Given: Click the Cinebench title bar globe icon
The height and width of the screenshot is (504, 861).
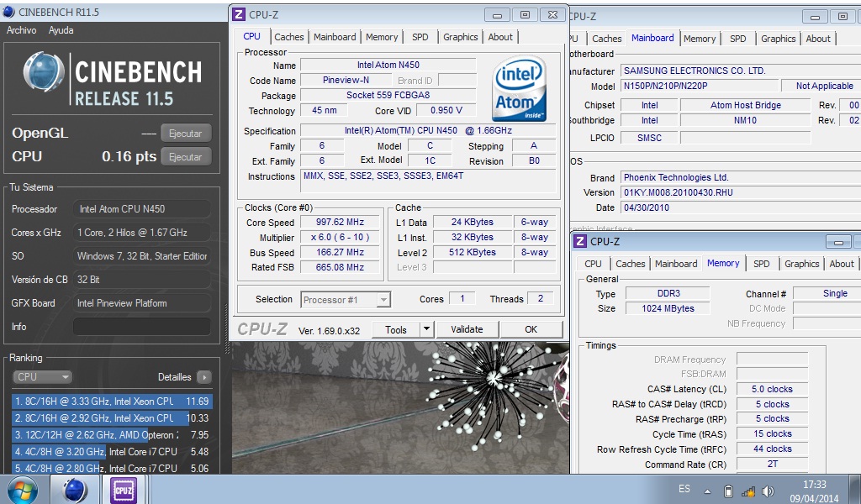Looking at the screenshot, I should pos(8,12).
